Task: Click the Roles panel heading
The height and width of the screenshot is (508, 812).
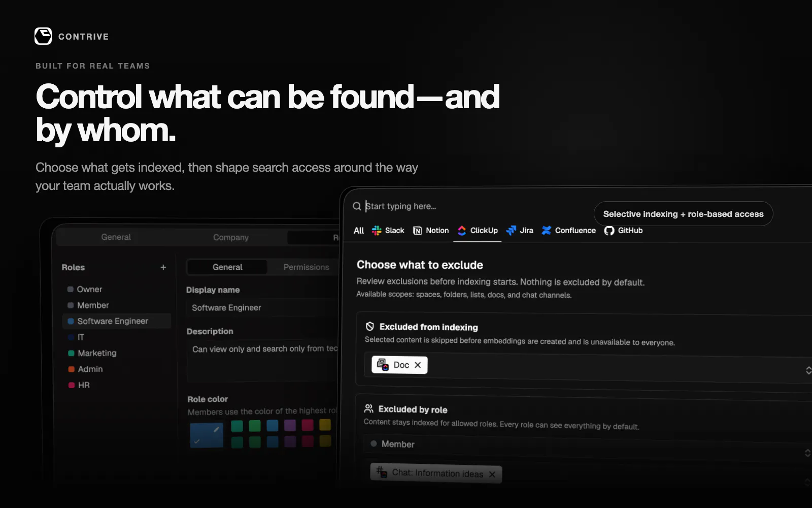Action: [73, 267]
